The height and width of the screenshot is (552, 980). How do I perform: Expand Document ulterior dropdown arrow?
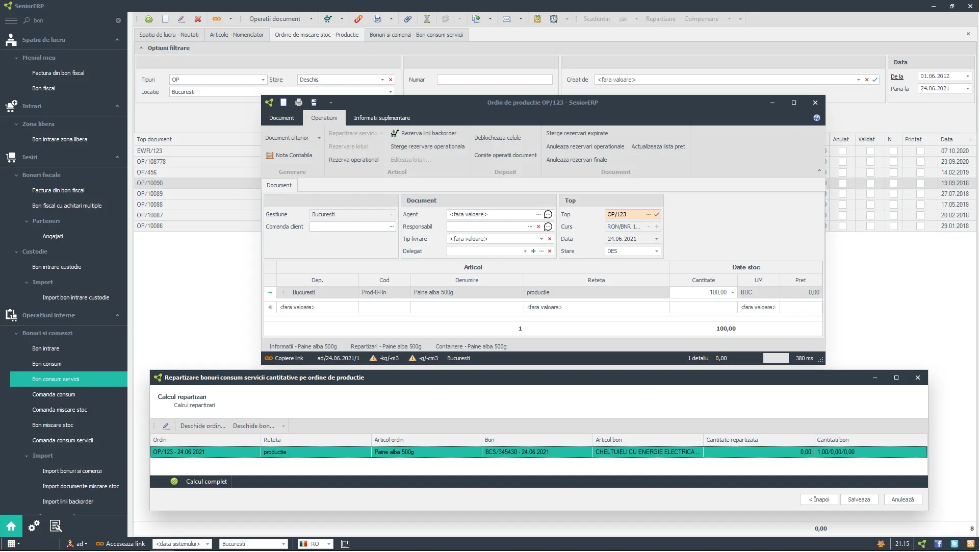tap(319, 138)
